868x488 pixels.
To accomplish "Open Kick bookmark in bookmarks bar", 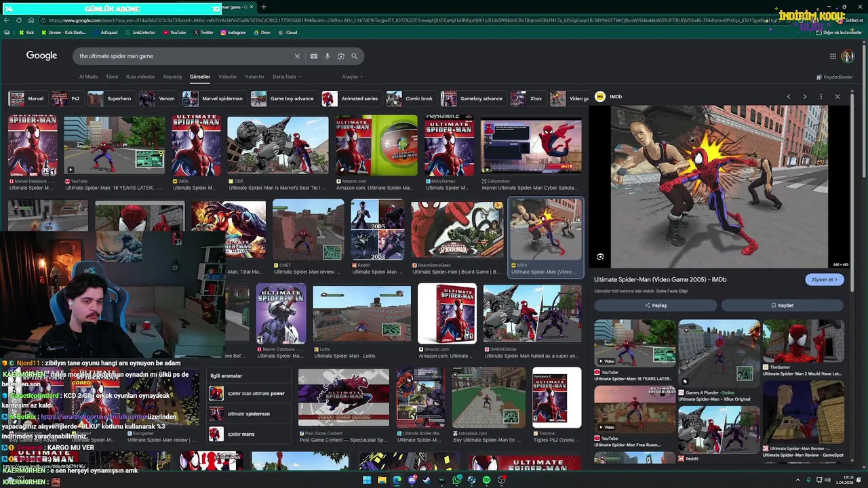I will (26, 33).
